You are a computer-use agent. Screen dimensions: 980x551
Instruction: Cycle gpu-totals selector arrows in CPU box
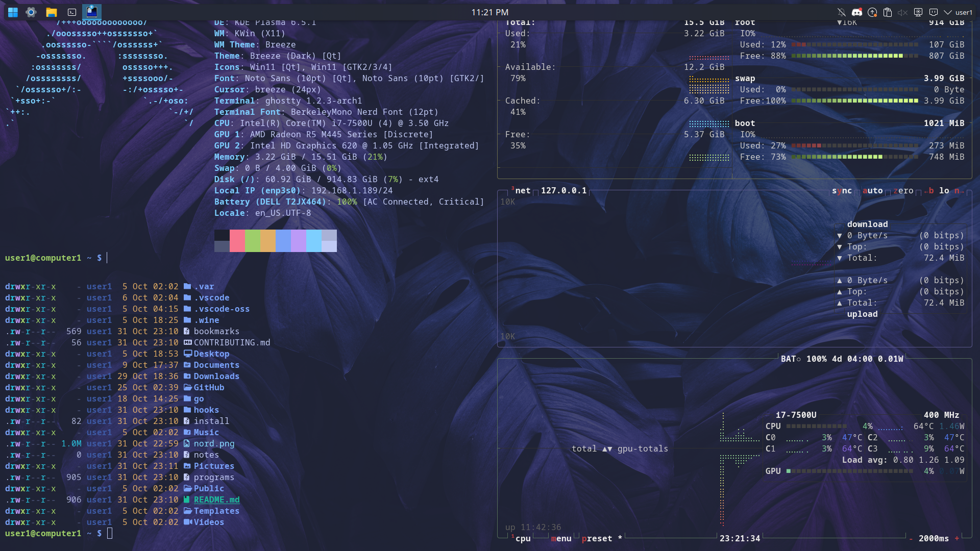(x=607, y=449)
